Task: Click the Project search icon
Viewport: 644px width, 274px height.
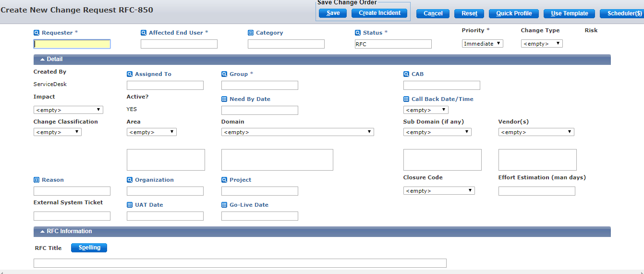Action: [x=224, y=180]
